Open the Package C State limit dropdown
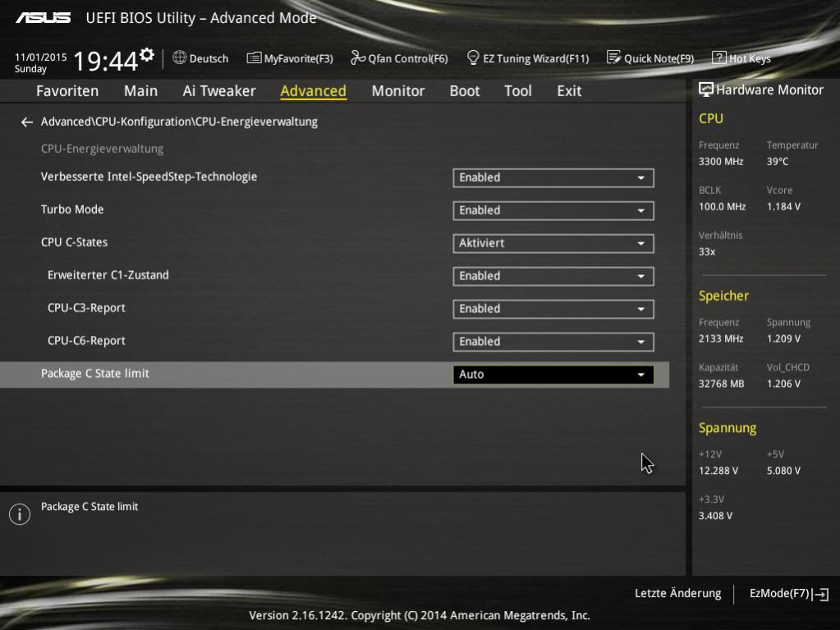The height and width of the screenshot is (630, 840). pyautogui.click(x=553, y=375)
